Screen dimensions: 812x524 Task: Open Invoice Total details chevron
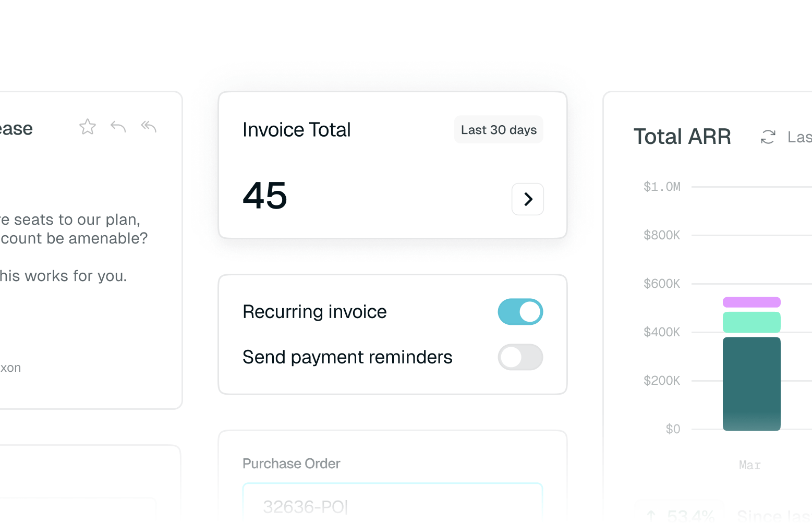(528, 199)
